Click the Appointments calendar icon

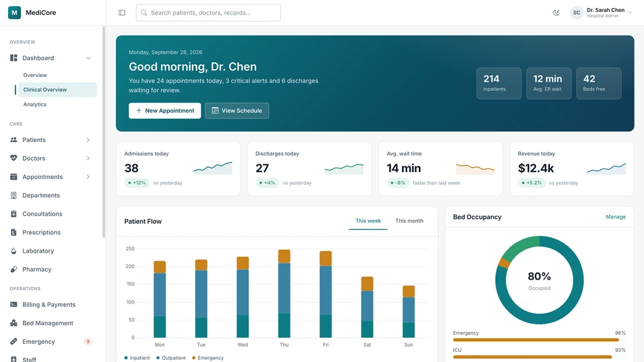pyautogui.click(x=13, y=177)
